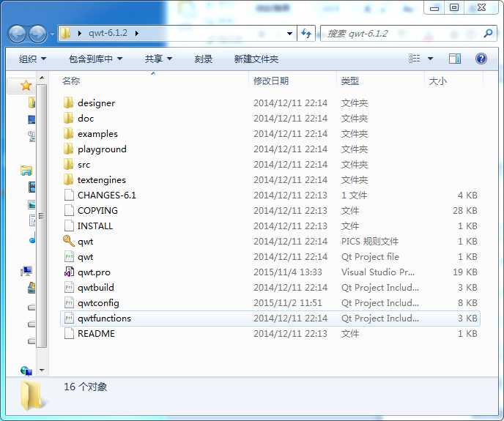The height and width of the screenshot is (421, 504).
Task: Open the address bar history dropdown
Action: click(x=289, y=34)
